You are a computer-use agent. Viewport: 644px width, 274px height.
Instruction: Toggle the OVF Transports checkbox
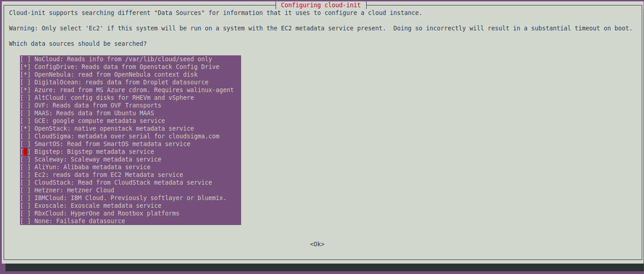[x=25, y=105]
